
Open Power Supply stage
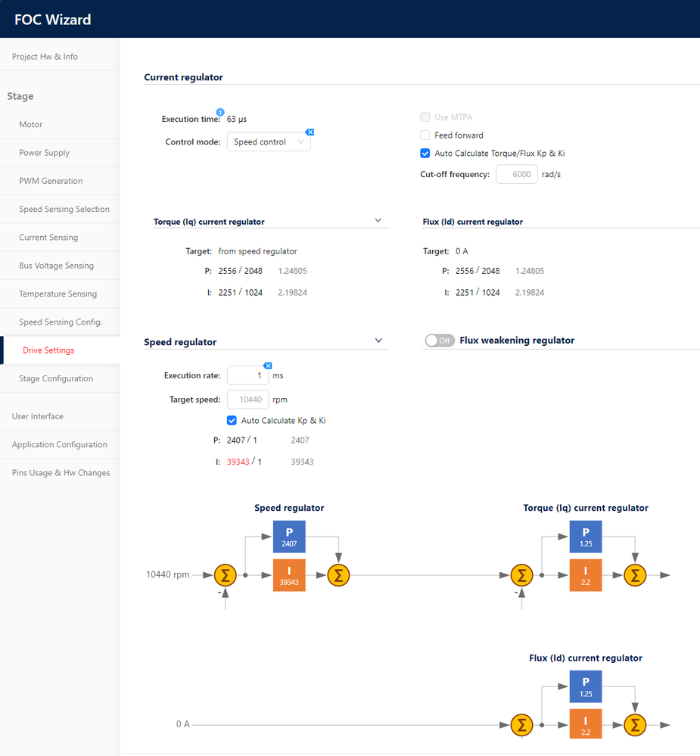tap(45, 153)
